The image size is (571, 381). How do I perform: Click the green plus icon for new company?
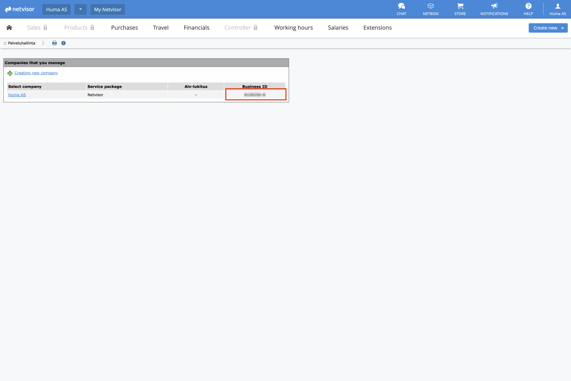(10, 73)
